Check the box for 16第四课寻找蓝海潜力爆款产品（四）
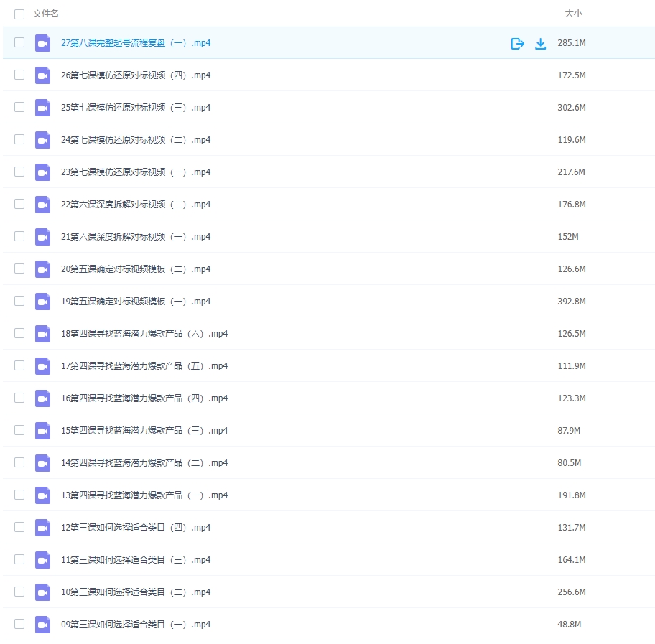Screen dimensions: 655x644 (19, 398)
